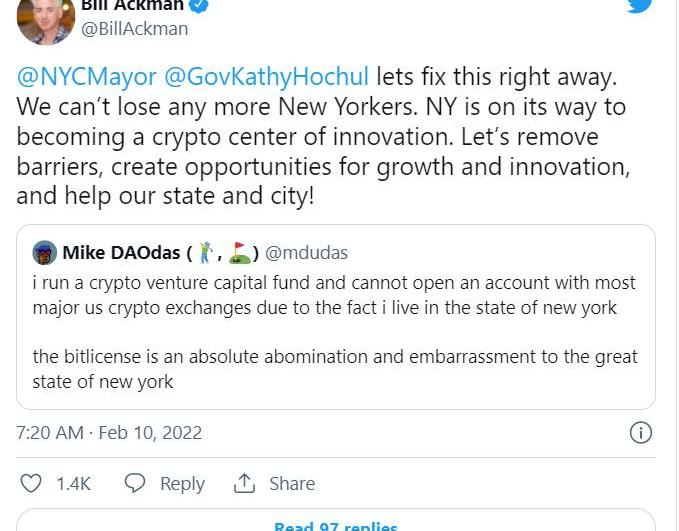Click the @BillAckman handle
This screenshot has width=679, height=531.
[134, 29]
